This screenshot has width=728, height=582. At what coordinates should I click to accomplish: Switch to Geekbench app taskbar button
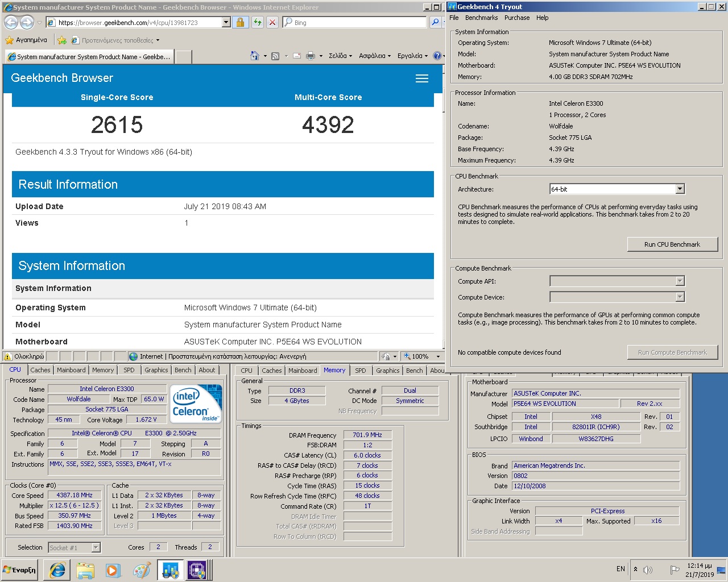(170, 570)
